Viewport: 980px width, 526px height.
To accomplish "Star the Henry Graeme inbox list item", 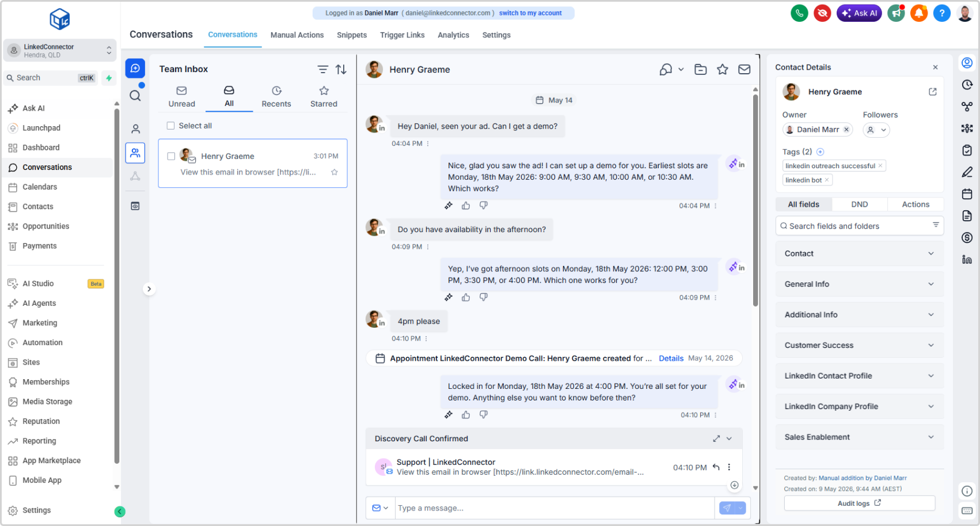I will (x=335, y=172).
